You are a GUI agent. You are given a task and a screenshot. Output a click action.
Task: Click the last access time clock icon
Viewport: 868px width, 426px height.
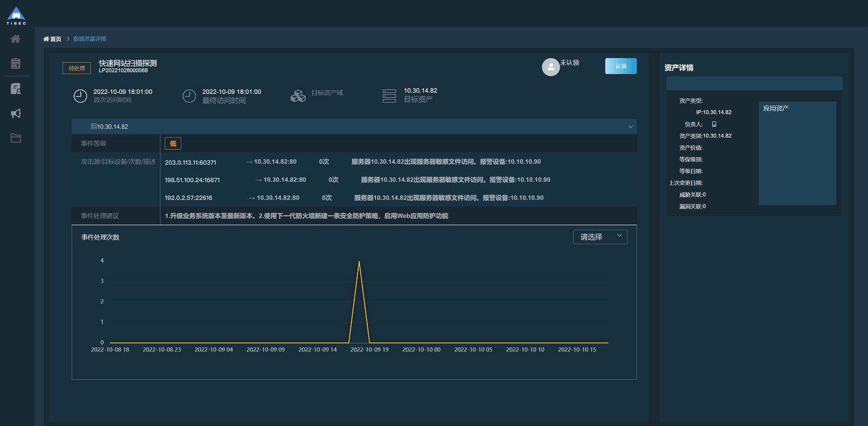pos(189,96)
